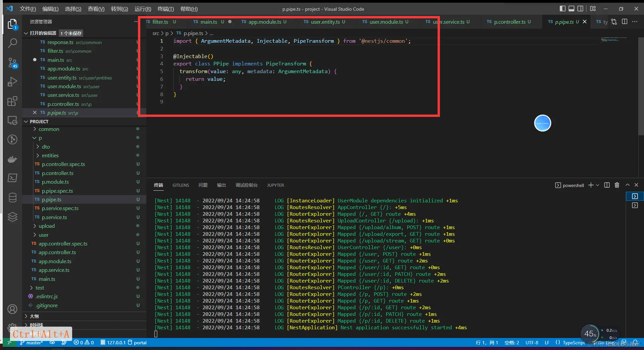Toggle the secondary side bar visibility

(581, 9)
